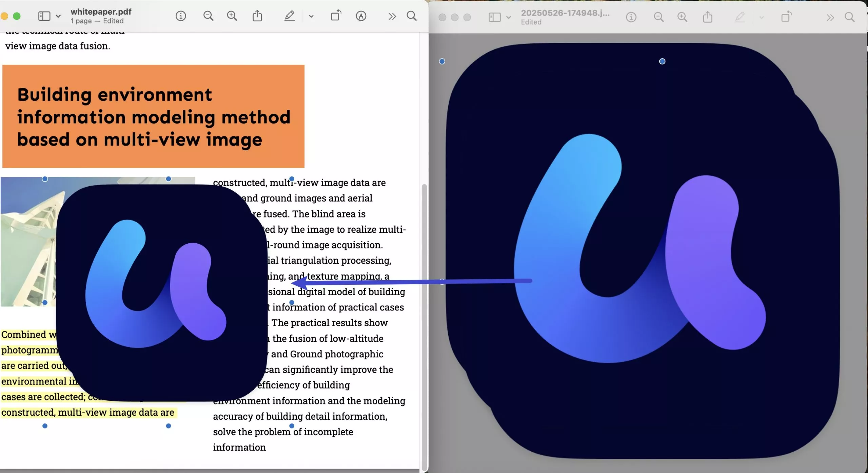
Task: Click the orange heading banner in the PDF
Action: pyautogui.click(x=153, y=116)
